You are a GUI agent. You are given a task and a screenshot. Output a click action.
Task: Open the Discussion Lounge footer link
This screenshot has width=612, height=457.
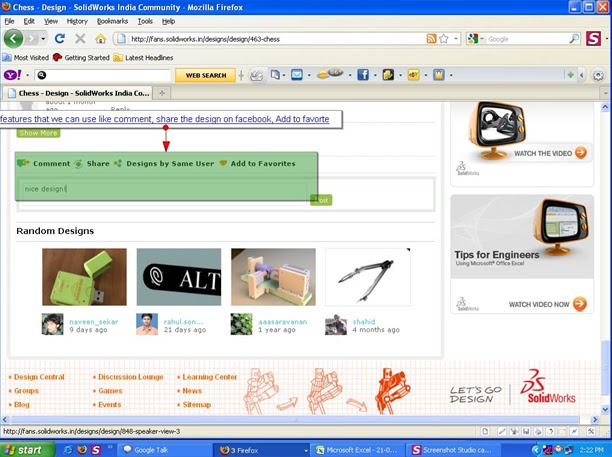pyautogui.click(x=131, y=377)
